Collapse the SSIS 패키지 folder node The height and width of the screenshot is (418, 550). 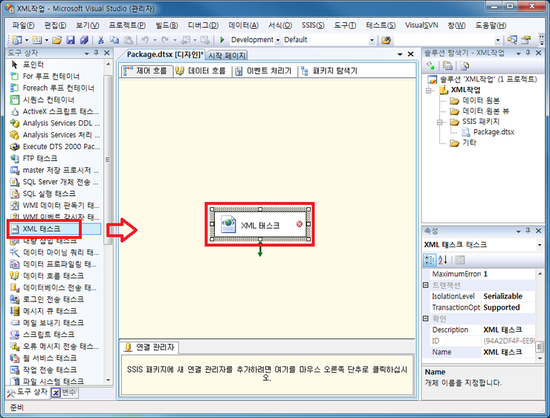tap(440, 122)
